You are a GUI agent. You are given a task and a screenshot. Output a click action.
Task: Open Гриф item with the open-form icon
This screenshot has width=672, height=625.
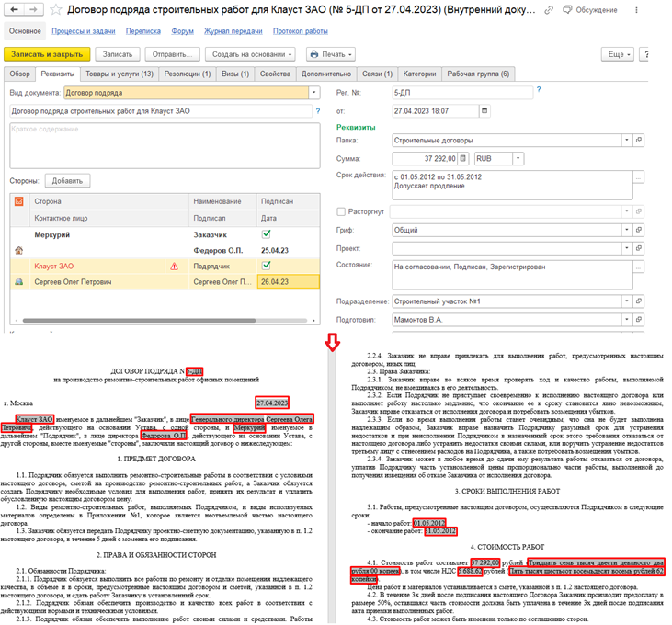coord(639,230)
